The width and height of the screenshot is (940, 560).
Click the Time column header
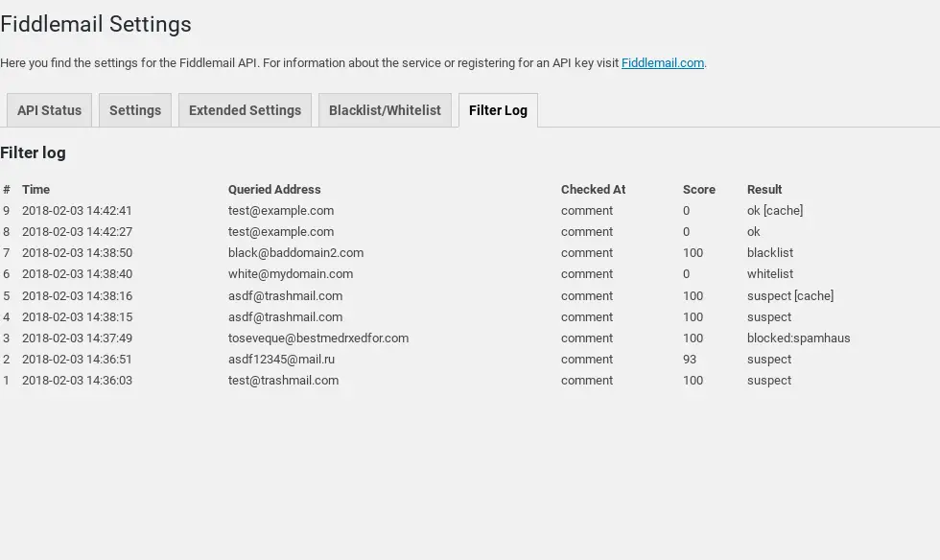[x=36, y=190]
